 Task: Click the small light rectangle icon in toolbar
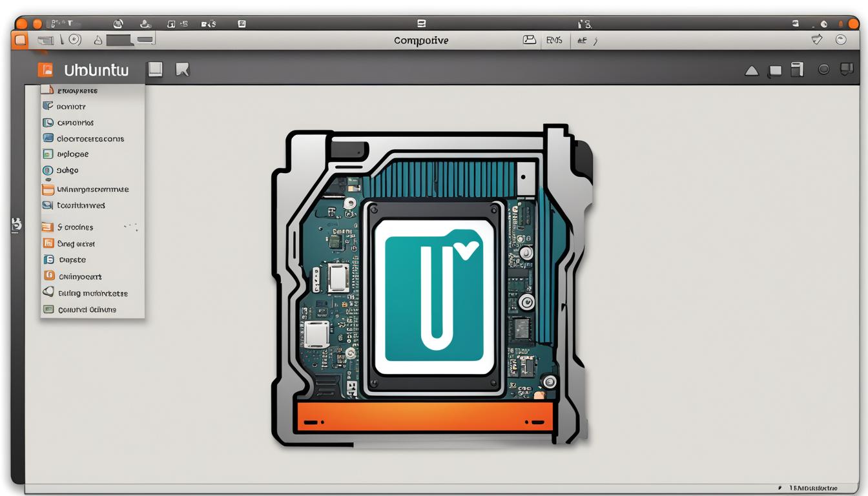click(145, 40)
